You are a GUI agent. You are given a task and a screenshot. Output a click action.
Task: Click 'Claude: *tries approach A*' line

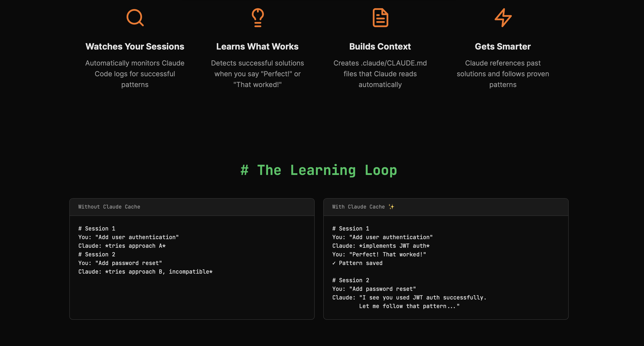point(122,246)
